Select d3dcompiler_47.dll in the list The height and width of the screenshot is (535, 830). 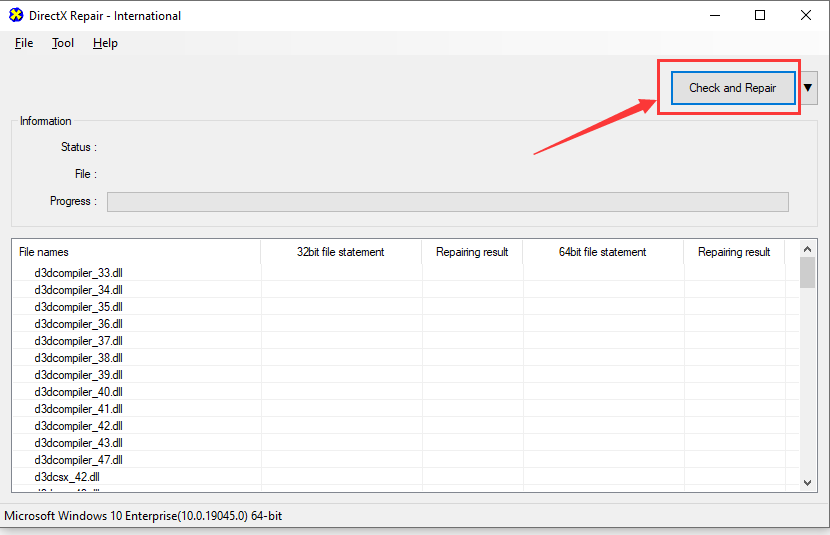tap(78, 460)
